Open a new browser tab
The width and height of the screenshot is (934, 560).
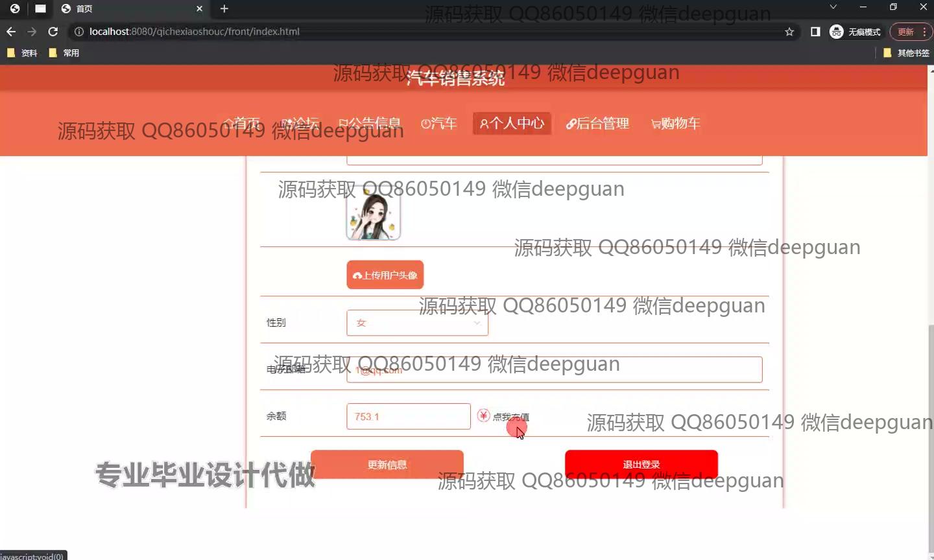click(224, 8)
